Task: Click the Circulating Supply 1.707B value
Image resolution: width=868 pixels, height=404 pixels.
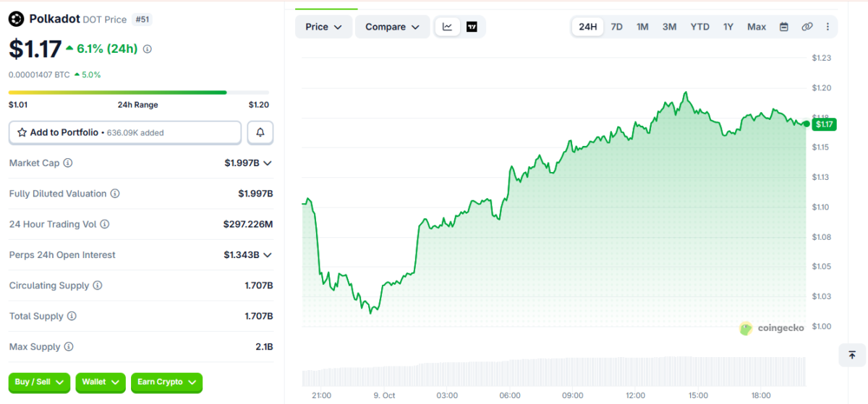Action: [x=259, y=285]
